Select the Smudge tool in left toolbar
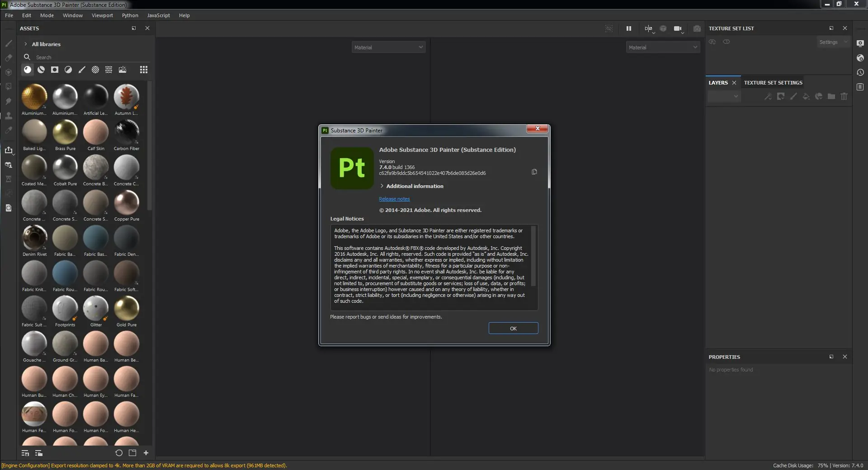The height and width of the screenshot is (470, 868). 9,101
